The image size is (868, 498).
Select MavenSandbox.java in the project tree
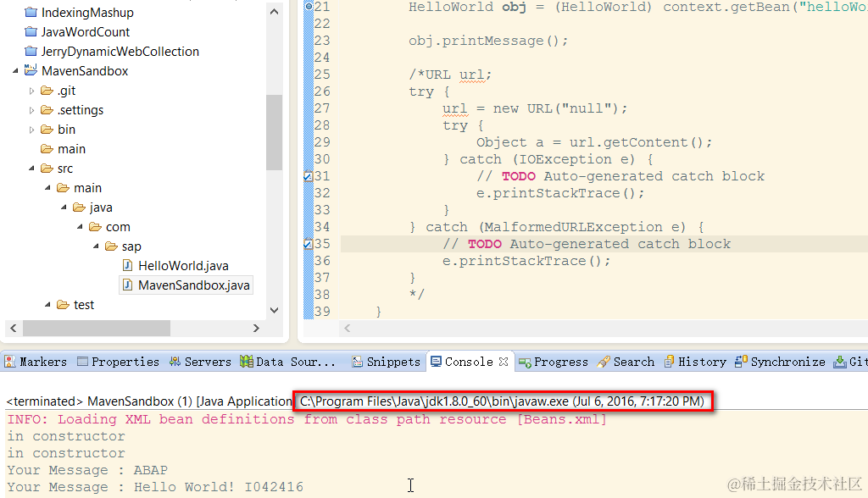pyautogui.click(x=194, y=285)
